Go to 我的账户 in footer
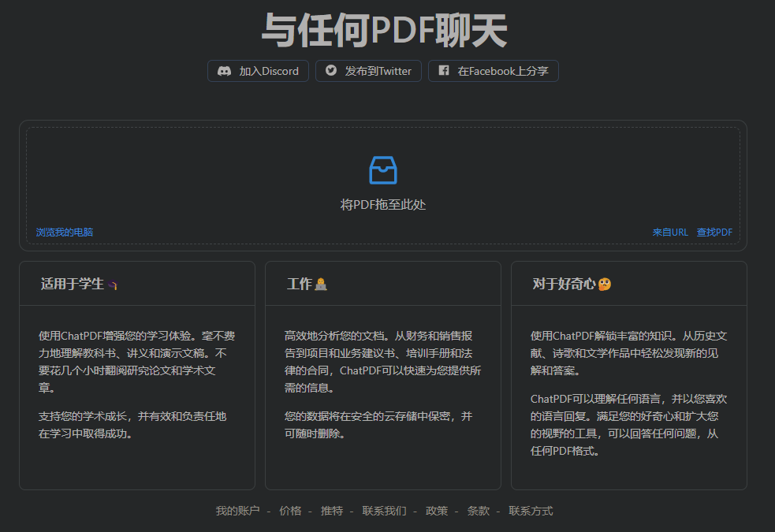 pos(237,511)
